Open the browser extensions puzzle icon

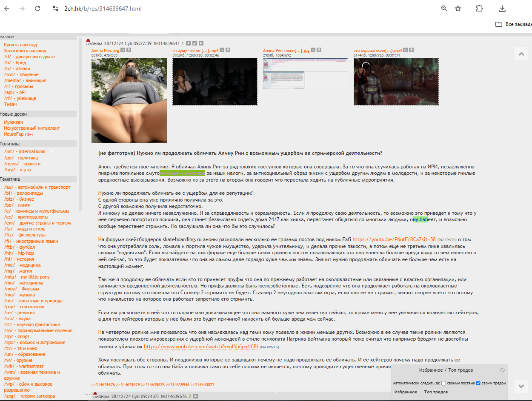click(x=480, y=9)
